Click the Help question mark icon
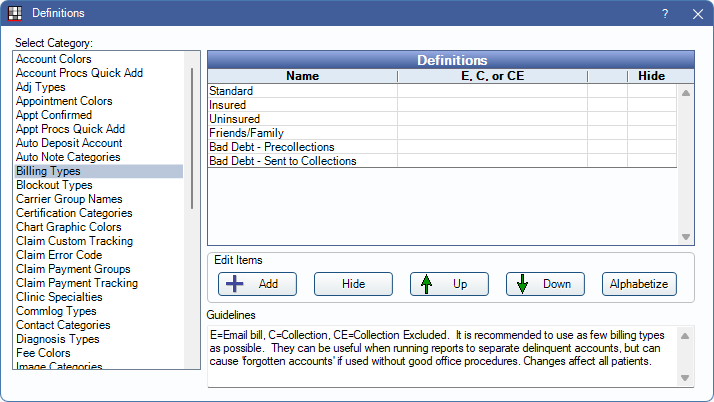Viewport: 714px width, 402px height. [665, 13]
